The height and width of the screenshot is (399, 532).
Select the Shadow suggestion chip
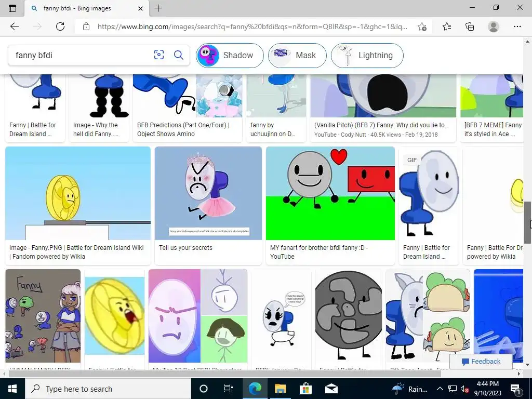pyautogui.click(x=230, y=55)
